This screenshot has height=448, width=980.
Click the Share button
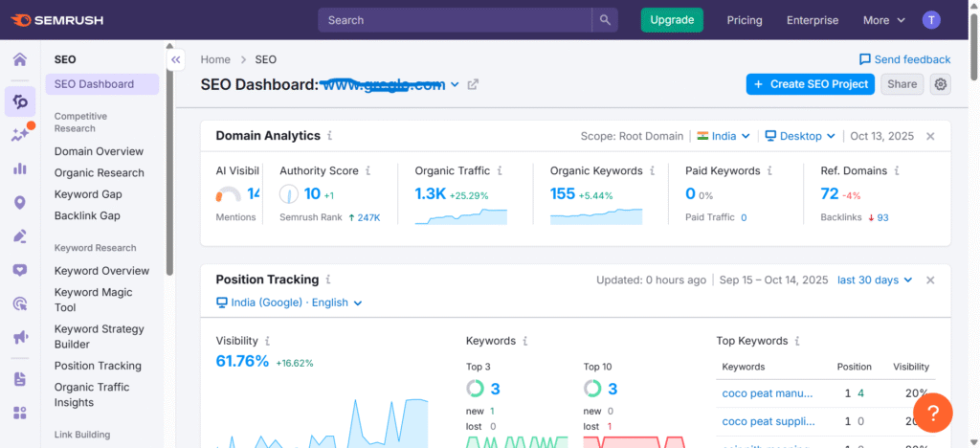pos(902,84)
